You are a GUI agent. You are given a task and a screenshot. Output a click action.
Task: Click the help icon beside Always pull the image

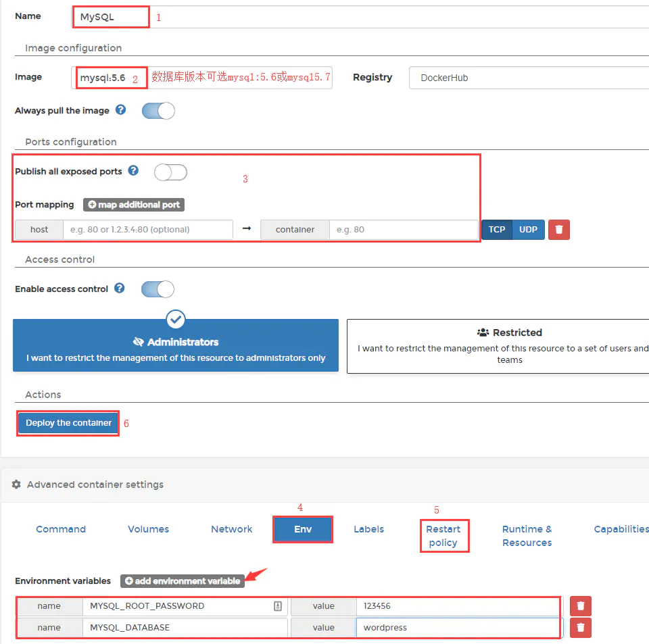click(x=120, y=109)
